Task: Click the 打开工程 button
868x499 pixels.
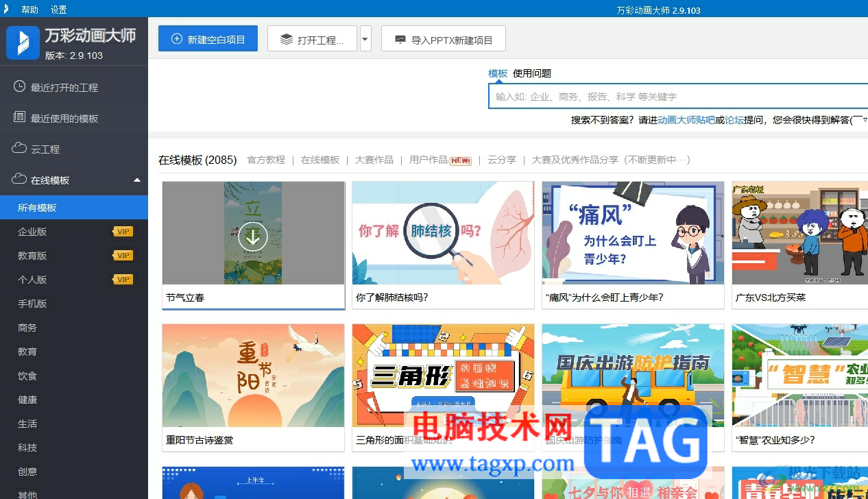Action: pos(312,38)
